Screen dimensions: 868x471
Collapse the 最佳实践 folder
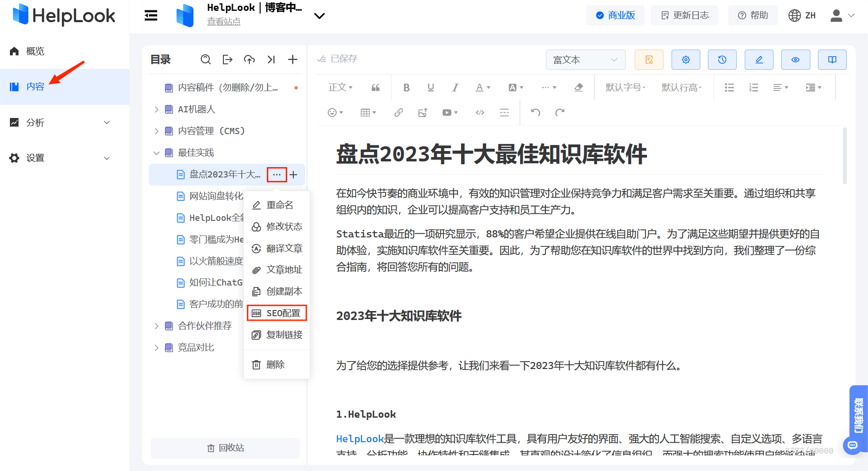coord(156,153)
